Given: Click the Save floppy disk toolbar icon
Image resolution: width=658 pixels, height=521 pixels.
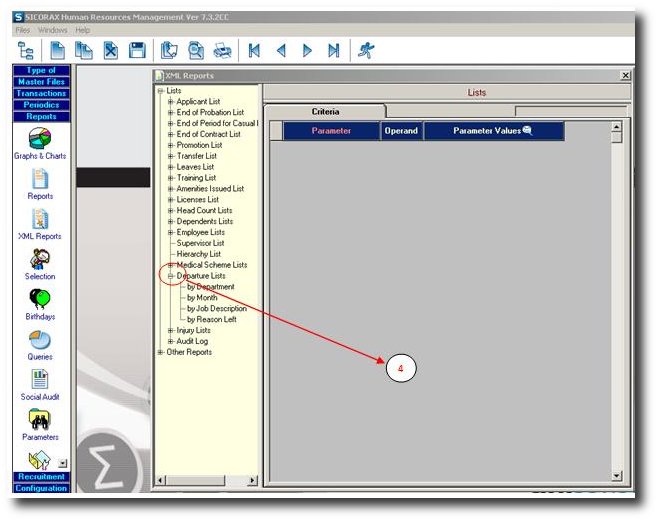Looking at the screenshot, I should (x=137, y=50).
